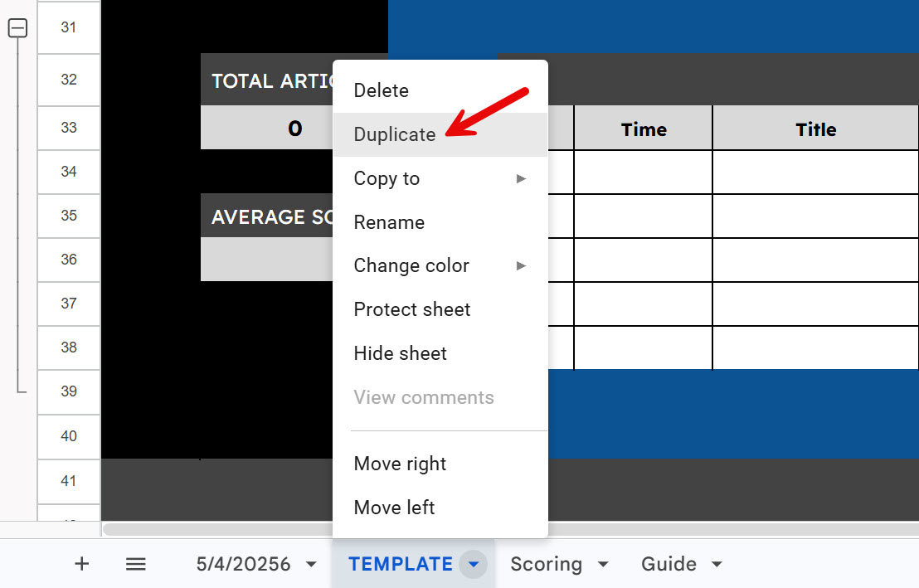Click the Add Sheet plus icon
The width and height of the screenshot is (919, 588).
82,564
